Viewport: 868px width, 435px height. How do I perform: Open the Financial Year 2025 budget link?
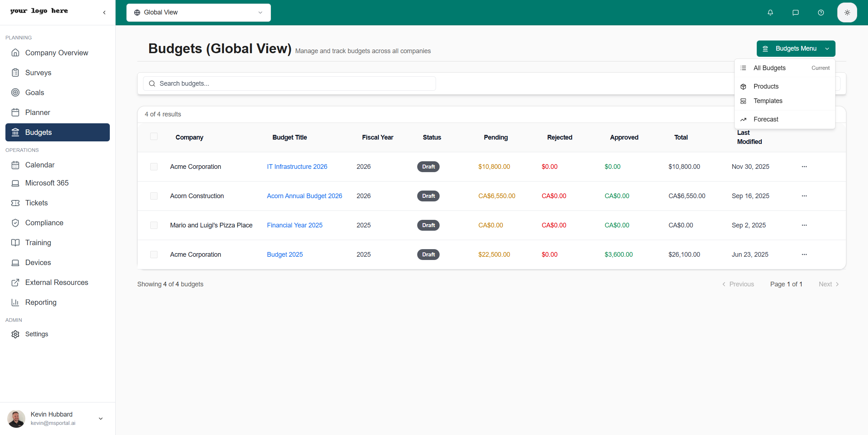[x=294, y=225]
